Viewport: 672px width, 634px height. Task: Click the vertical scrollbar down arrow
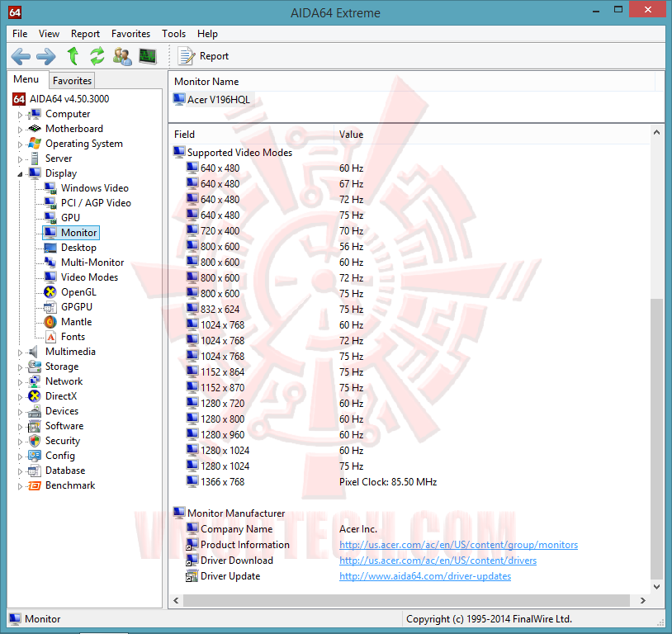point(656,587)
